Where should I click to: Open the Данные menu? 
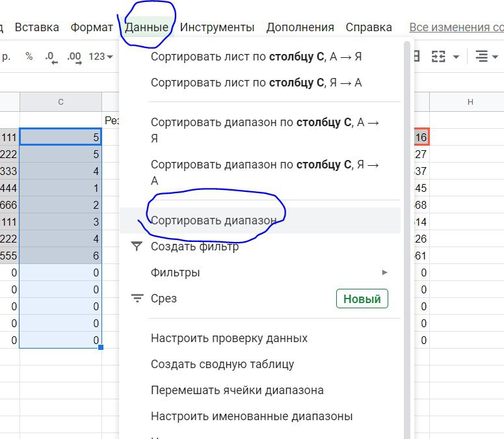click(146, 27)
